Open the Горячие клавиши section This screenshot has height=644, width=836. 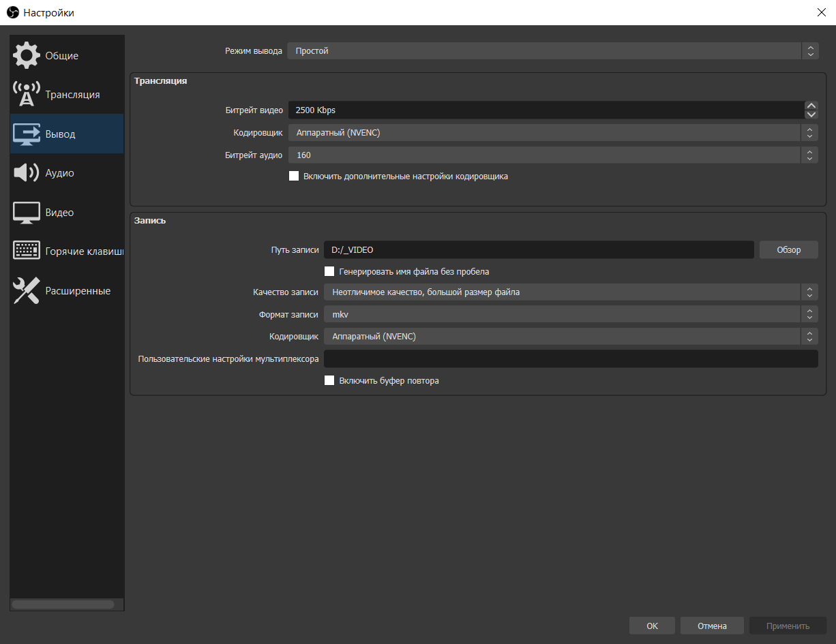[67, 251]
